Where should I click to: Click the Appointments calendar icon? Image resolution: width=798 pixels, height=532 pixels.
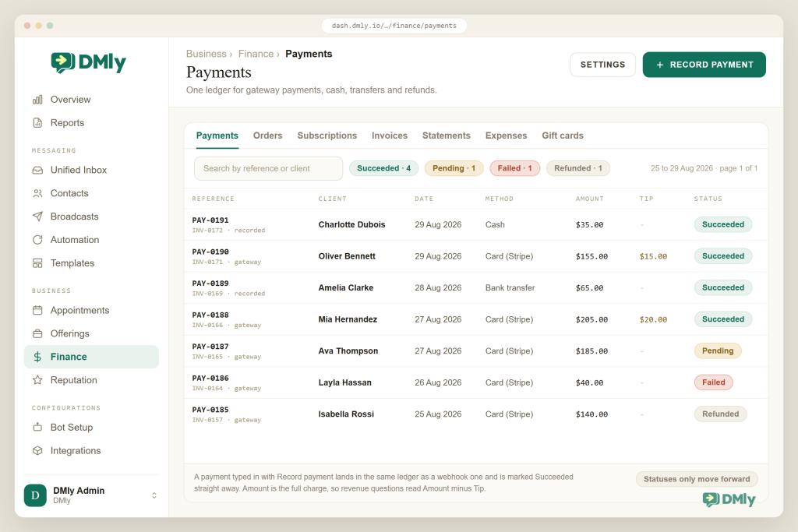(x=37, y=310)
